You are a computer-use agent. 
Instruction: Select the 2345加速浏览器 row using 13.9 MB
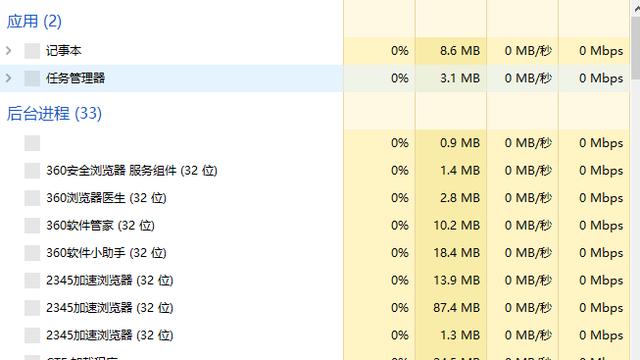click(x=109, y=280)
